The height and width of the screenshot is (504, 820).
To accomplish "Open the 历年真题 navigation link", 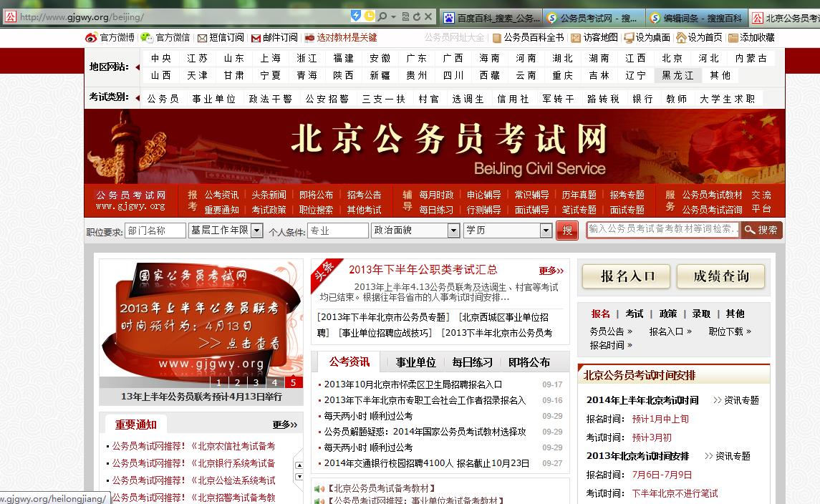I will [x=579, y=195].
